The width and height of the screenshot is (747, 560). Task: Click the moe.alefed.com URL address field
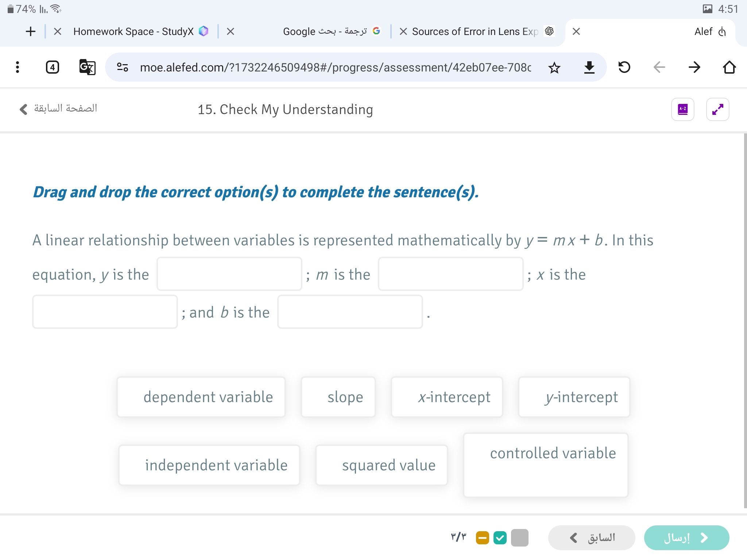pyautogui.click(x=336, y=67)
